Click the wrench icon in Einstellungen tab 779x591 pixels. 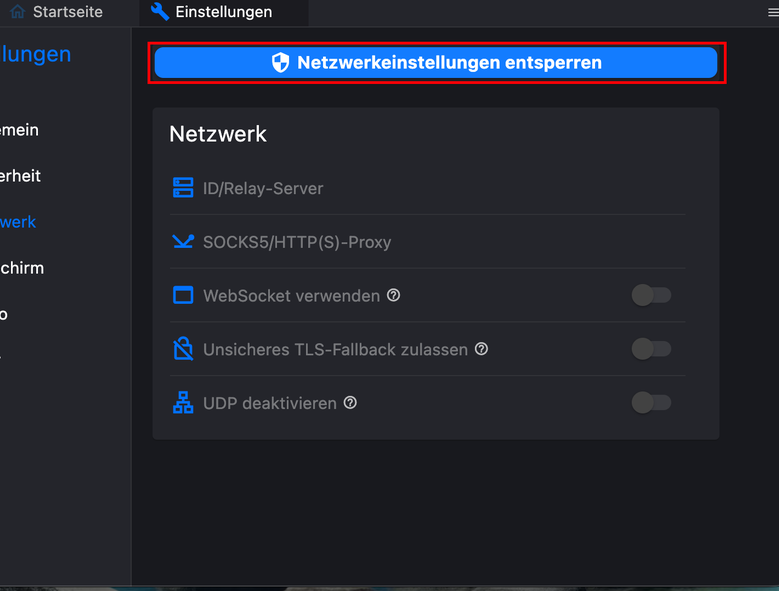pyautogui.click(x=159, y=11)
